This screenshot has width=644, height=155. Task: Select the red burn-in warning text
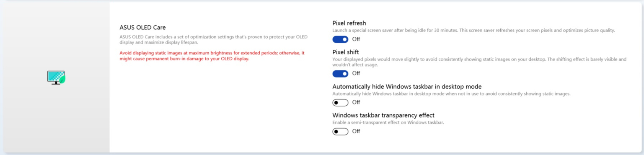(x=212, y=56)
